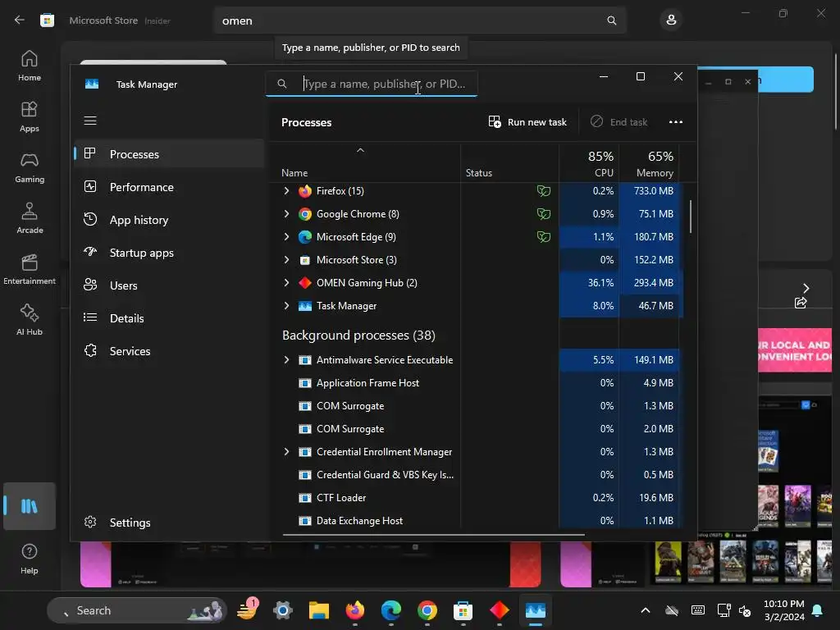Image resolution: width=840 pixels, height=630 pixels.
Task: Go to the Users page
Action: point(169,285)
